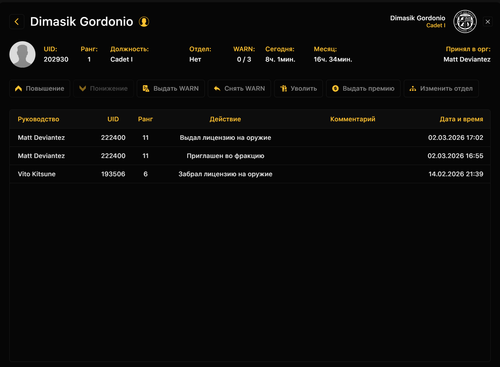Click today's time 8ч. 1мин.
This screenshot has height=367, width=500.
[x=280, y=60]
